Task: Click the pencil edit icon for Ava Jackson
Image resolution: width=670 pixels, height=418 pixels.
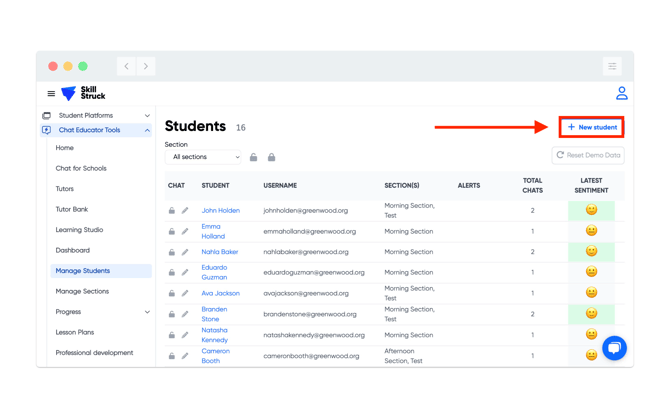Action: point(185,294)
